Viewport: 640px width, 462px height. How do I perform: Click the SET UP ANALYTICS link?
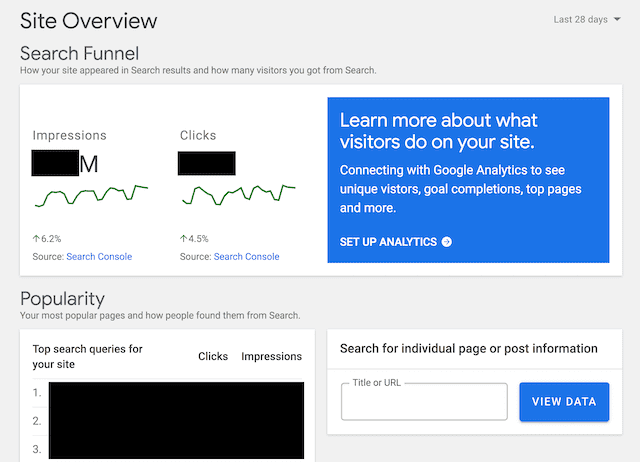tap(388, 242)
